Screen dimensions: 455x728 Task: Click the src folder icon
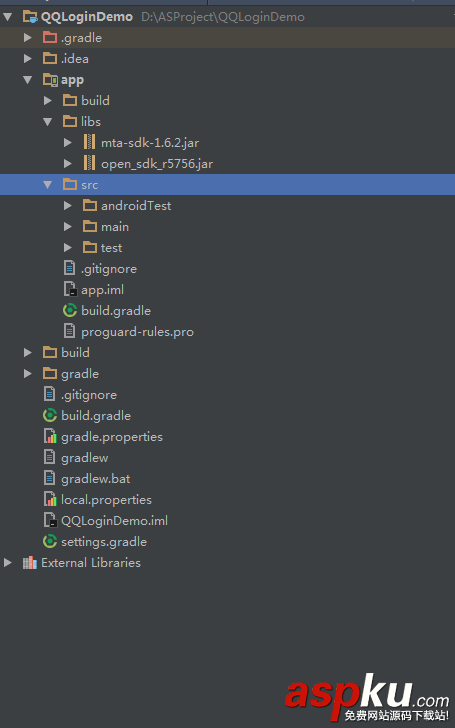tap(70, 185)
